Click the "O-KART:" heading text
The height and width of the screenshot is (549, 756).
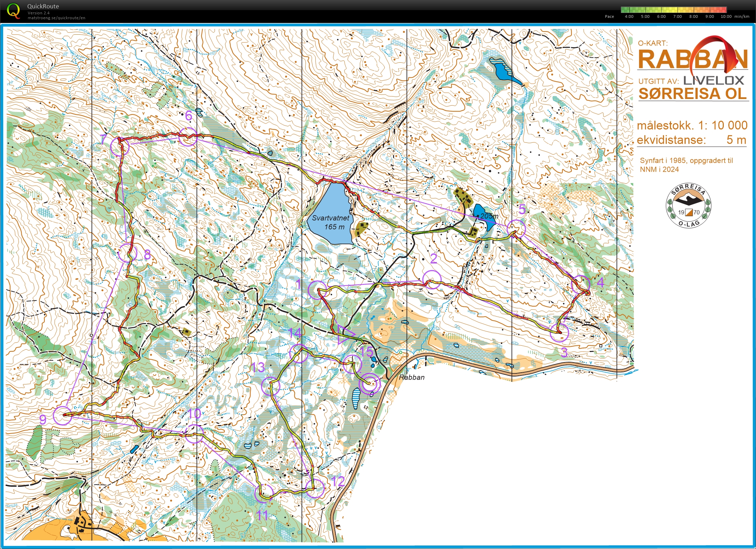click(653, 43)
